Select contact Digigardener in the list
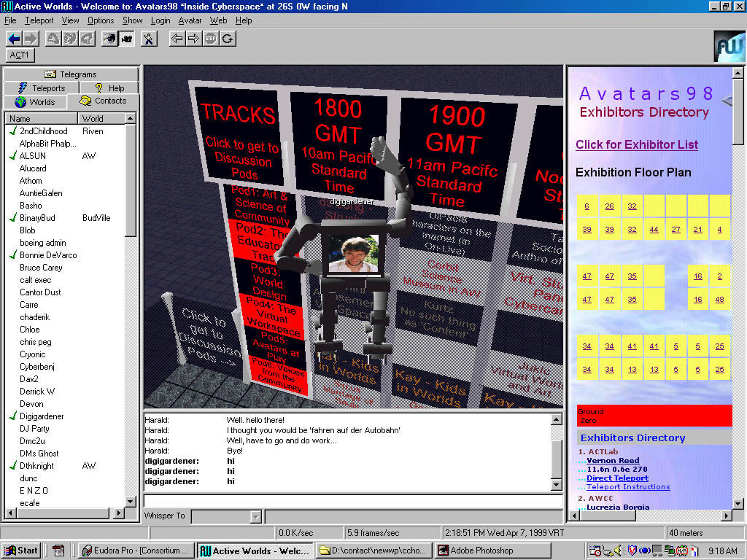The height and width of the screenshot is (560, 747). pos(42,416)
